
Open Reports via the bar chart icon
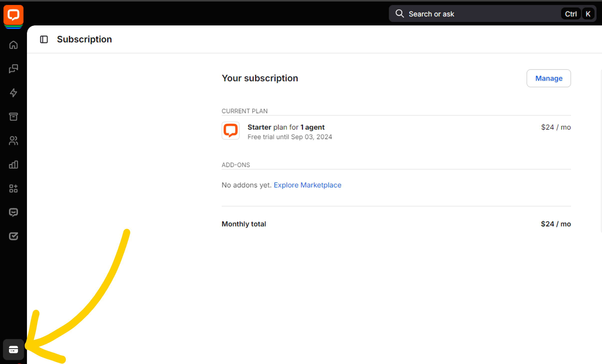(x=13, y=165)
